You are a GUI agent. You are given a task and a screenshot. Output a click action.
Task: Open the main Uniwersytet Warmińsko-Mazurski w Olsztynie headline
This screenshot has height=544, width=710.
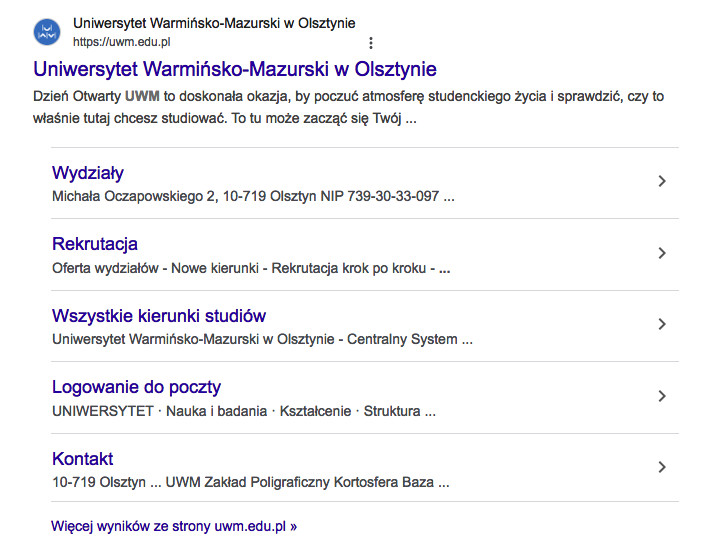coord(235,69)
